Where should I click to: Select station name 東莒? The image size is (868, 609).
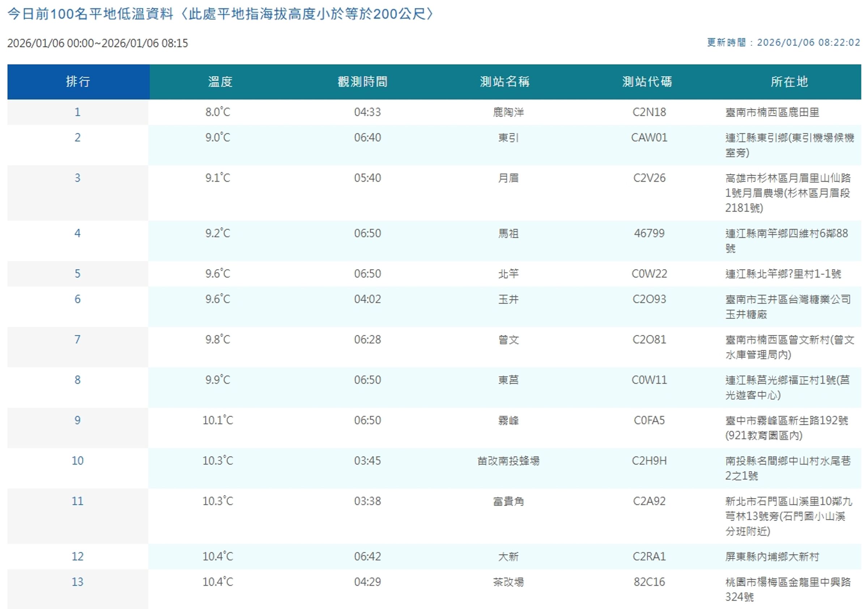coord(509,380)
